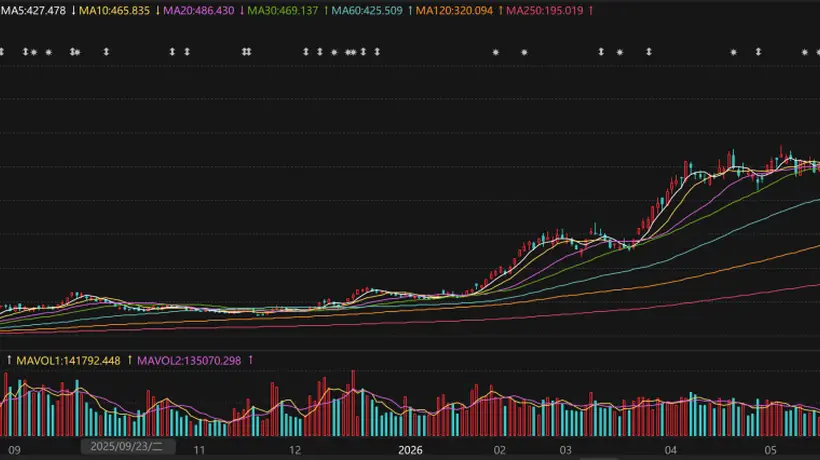This screenshot has height=460, width=820.
Task: Select the MA120:320.094 indicator label
Action: point(454,10)
